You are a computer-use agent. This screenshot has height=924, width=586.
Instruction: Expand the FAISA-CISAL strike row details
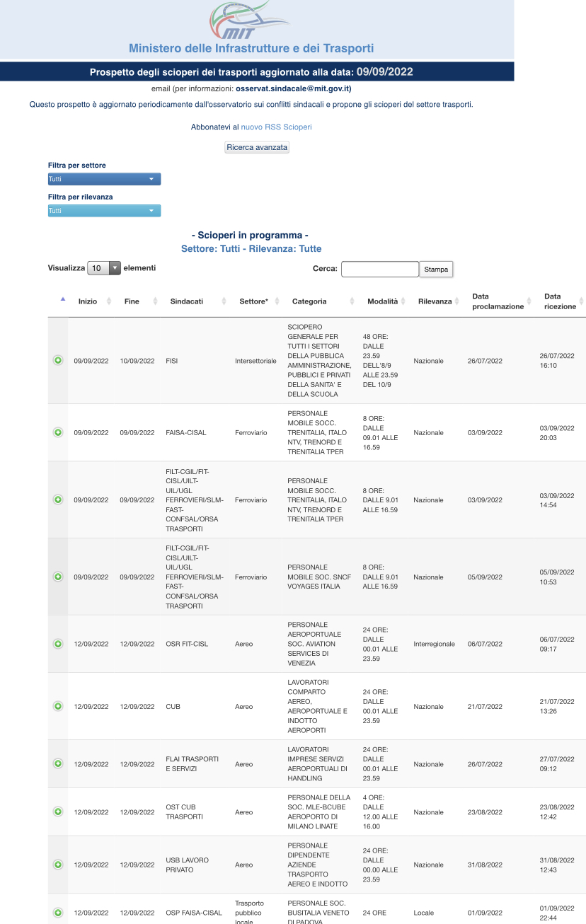pyautogui.click(x=58, y=432)
